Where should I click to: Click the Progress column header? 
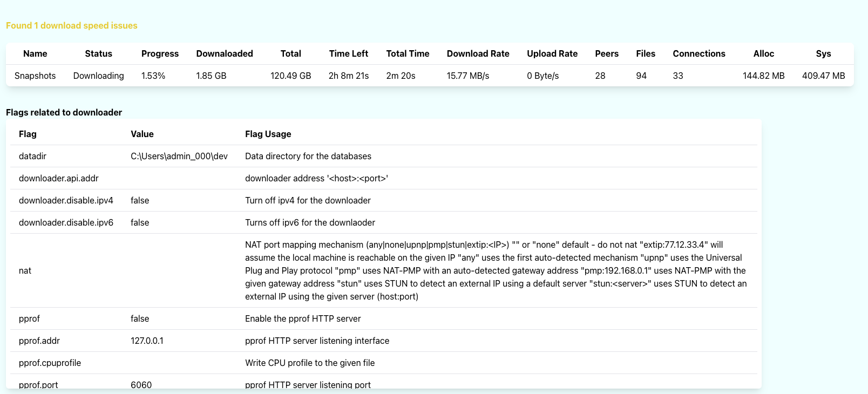[x=160, y=53]
